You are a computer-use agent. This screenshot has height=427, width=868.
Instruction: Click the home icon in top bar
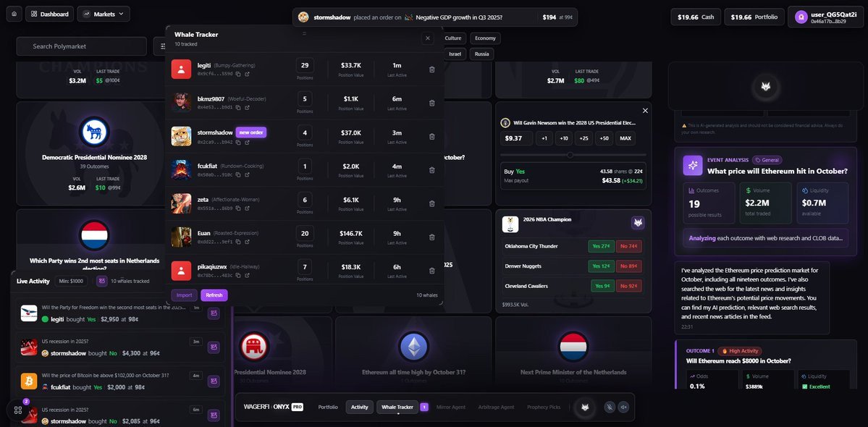pos(14,14)
